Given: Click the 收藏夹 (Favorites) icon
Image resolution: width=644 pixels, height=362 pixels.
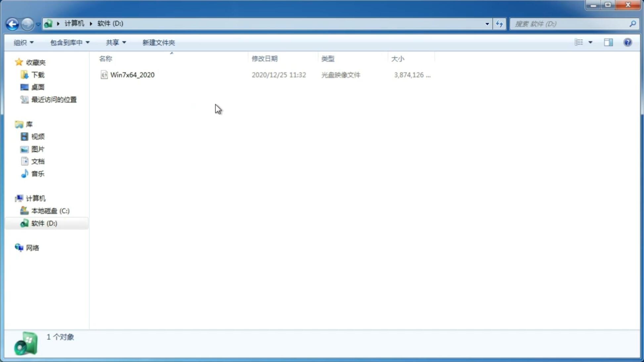Looking at the screenshot, I should 19,62.
